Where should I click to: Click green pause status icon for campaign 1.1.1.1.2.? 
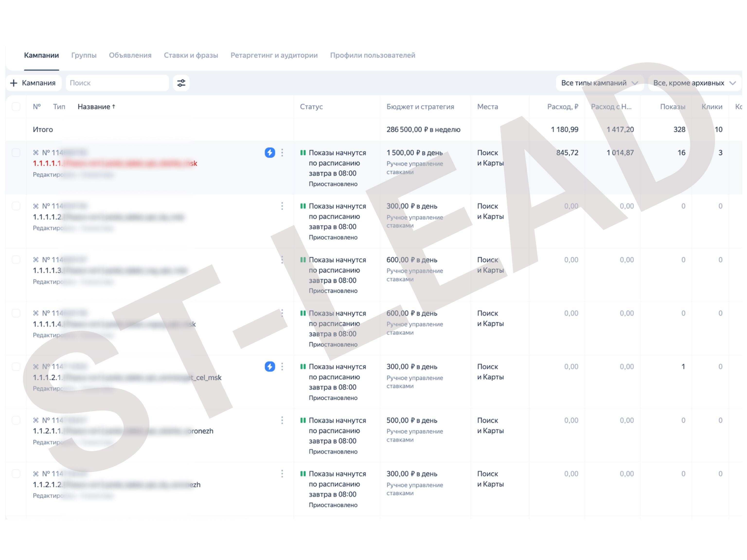coord(303,206)
